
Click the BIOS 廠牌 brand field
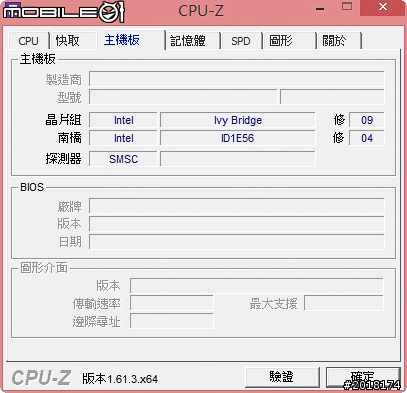coord(237,206)
